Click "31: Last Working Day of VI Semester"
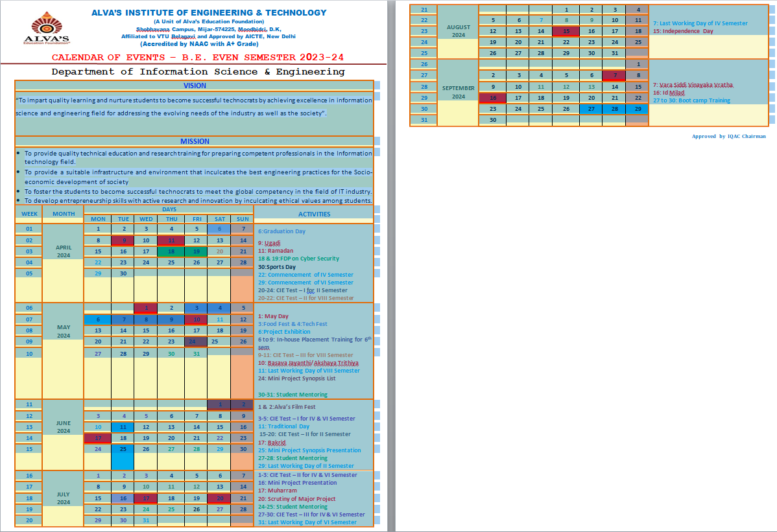Image resolution: width=777 pixels, height=532 pixels. (307, 522)
